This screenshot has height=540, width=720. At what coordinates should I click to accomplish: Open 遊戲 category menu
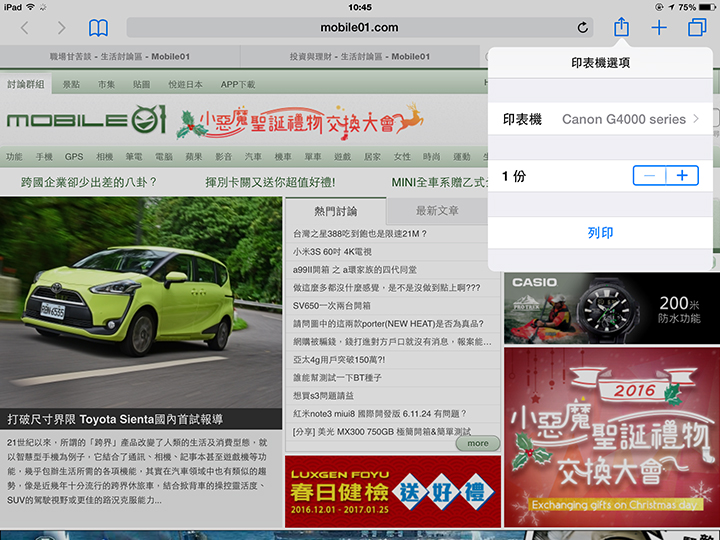click(x=343, y=157)
